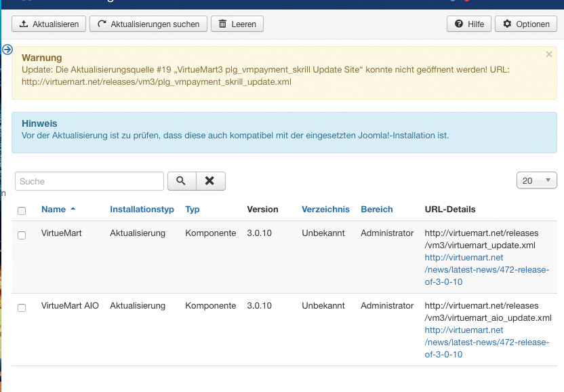Image resolution: width=564 pixels, height=392 pixels.
Task: Click the Leeren trash button
Action: [x=237, y=24]
